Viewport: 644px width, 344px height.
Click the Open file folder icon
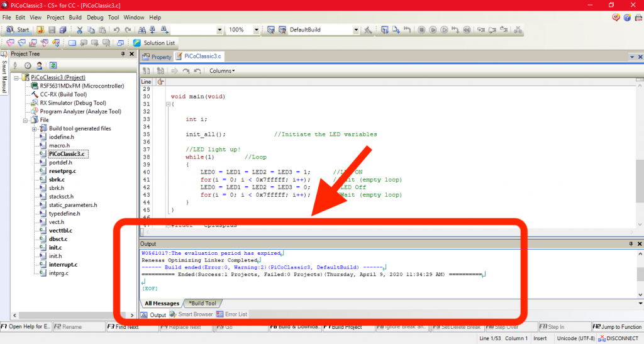coord(40,30)
